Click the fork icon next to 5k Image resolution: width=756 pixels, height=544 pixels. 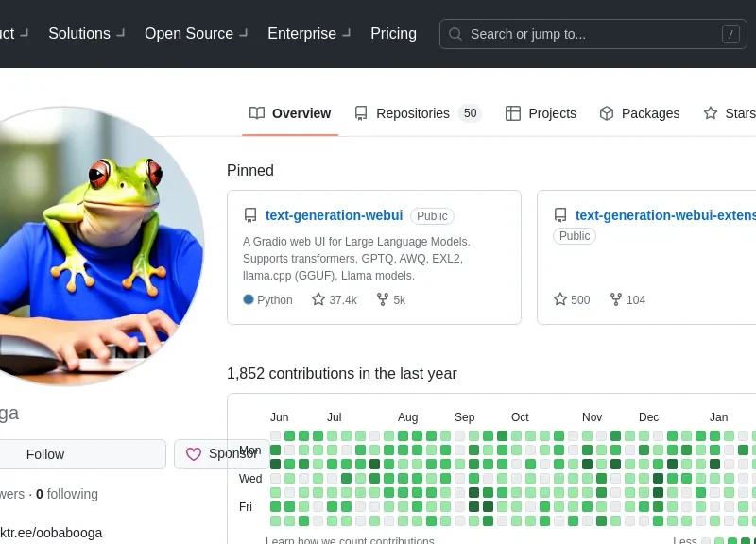point(383,299)
